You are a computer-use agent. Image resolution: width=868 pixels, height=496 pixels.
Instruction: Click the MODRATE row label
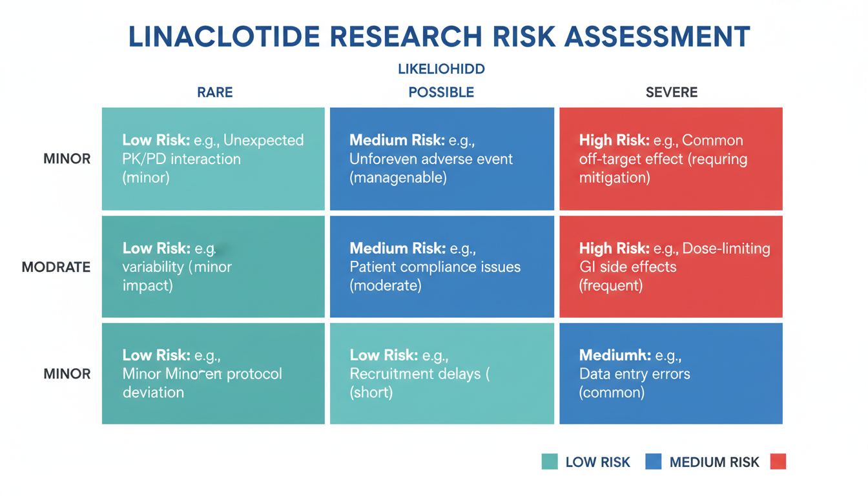[x=56, y=267]
